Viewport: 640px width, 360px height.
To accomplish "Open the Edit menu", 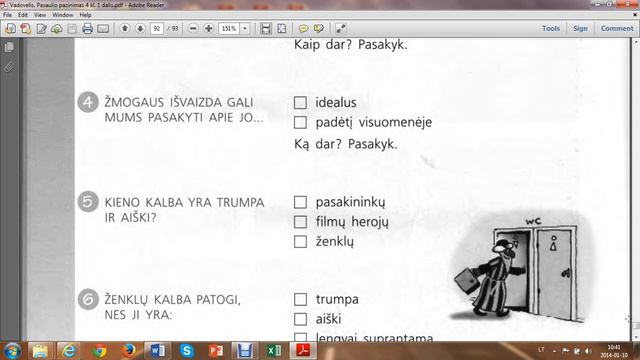I will (x=23, y=15).
